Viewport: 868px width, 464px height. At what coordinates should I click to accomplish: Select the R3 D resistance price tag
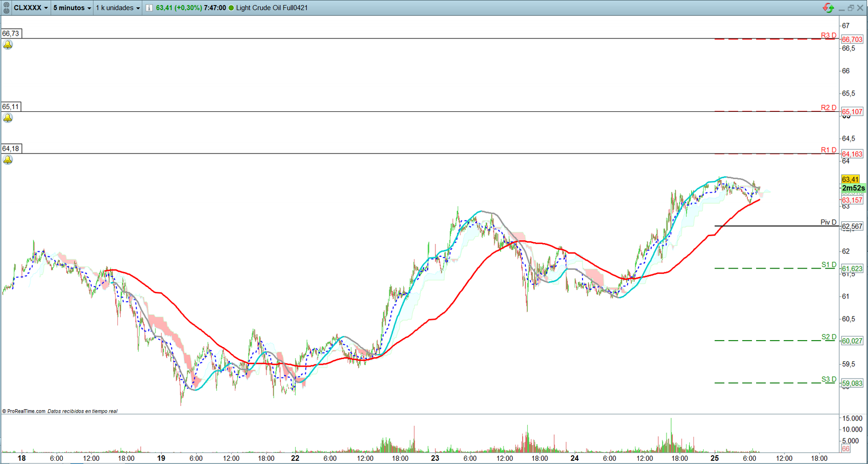(x=852, y=40)
